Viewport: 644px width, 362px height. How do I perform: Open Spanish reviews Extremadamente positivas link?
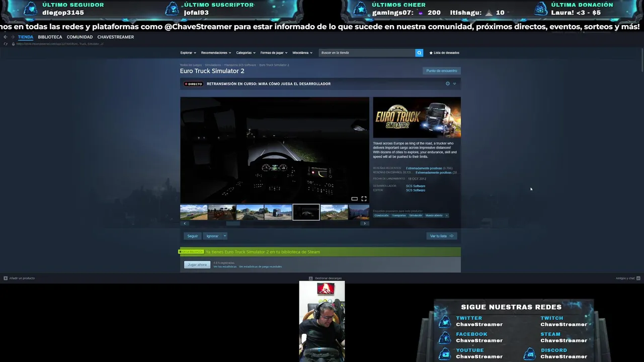[433, 172]
